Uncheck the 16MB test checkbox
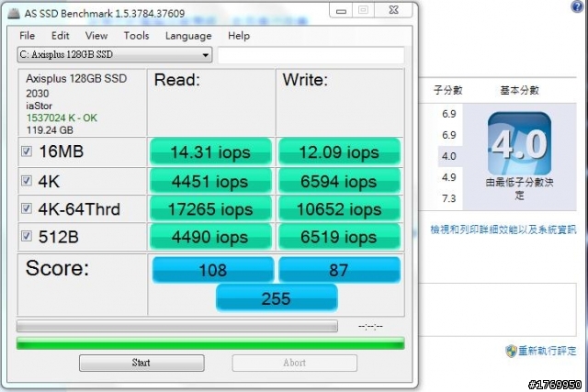Viewport: 588px width, 392px height. pyautogui.click(x=27, y=151)
